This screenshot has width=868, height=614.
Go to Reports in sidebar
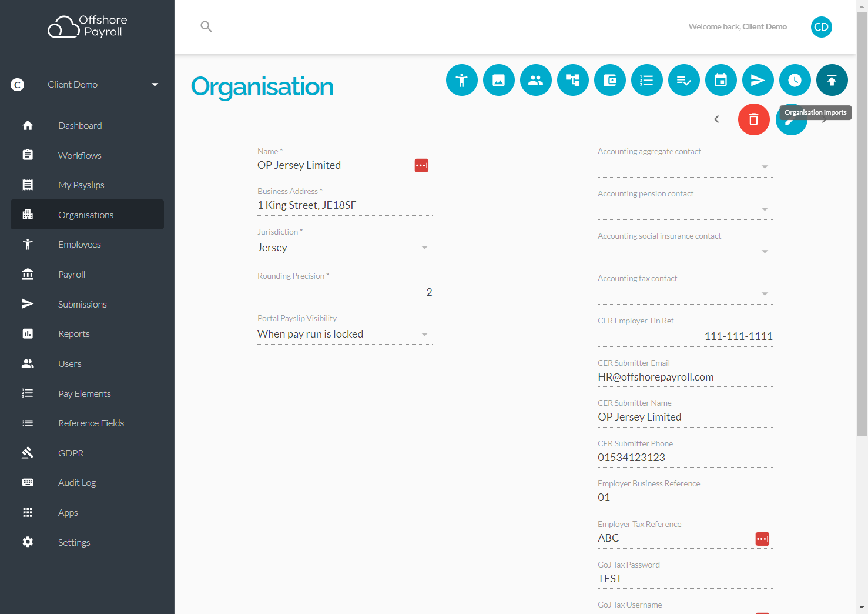pyautogui.click(x=87, y=334)
